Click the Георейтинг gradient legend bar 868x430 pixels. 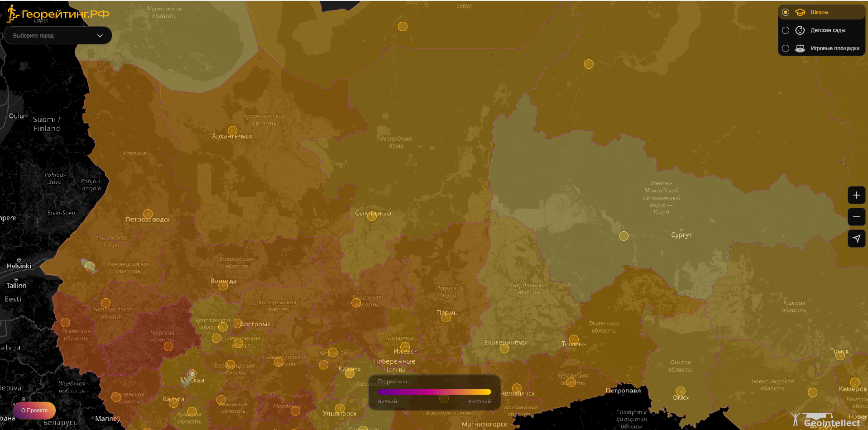[434, 392]
